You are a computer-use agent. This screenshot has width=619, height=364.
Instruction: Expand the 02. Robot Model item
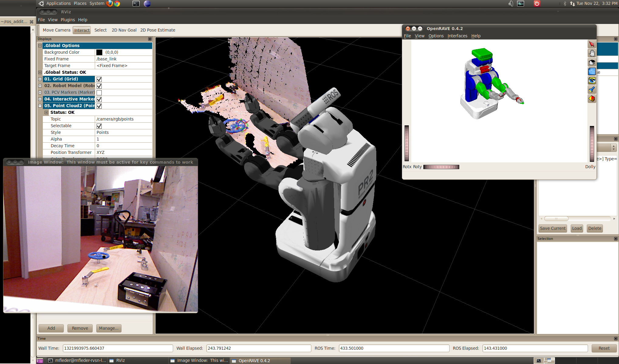coord(40,86)
